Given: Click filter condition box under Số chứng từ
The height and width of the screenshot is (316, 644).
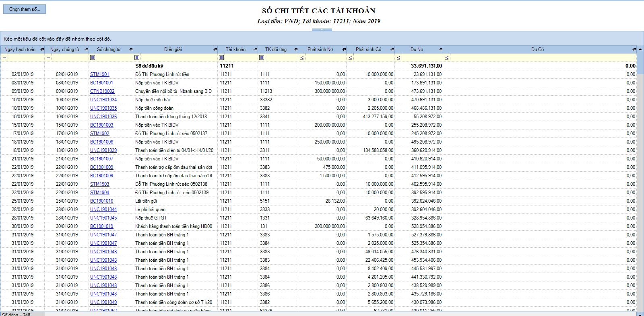Looking at the screenshot, I should click(x=93, y=57).
